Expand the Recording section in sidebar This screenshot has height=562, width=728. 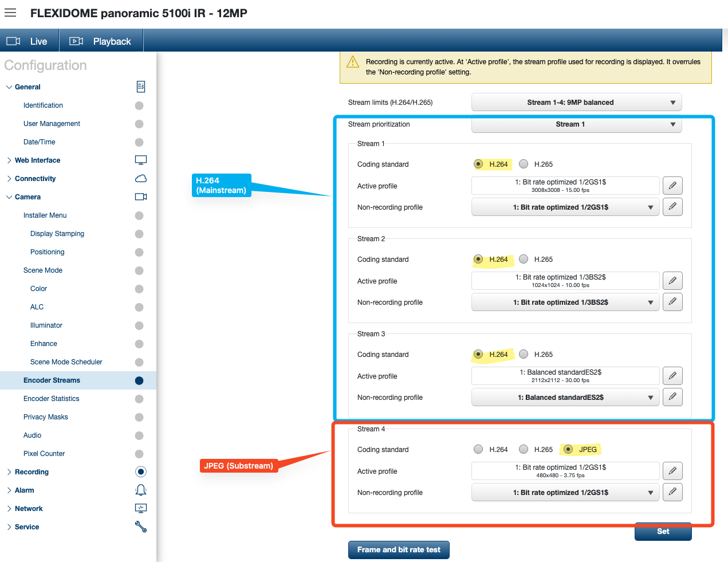32,472
